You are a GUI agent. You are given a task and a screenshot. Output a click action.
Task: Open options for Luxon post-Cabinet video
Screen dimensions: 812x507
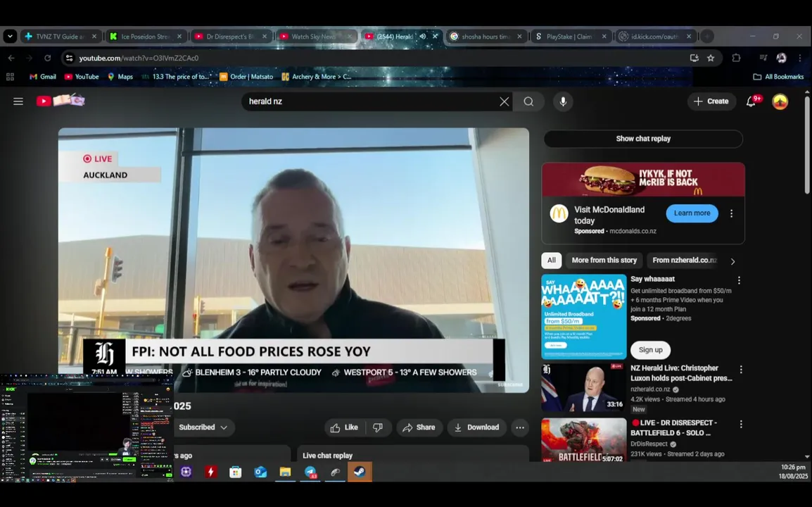point(740,369)
